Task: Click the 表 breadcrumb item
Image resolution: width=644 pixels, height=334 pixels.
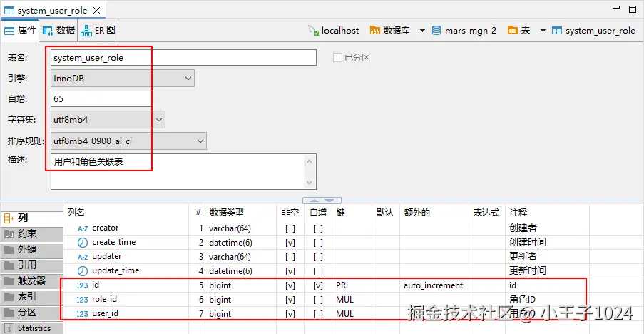Action: 518,31
